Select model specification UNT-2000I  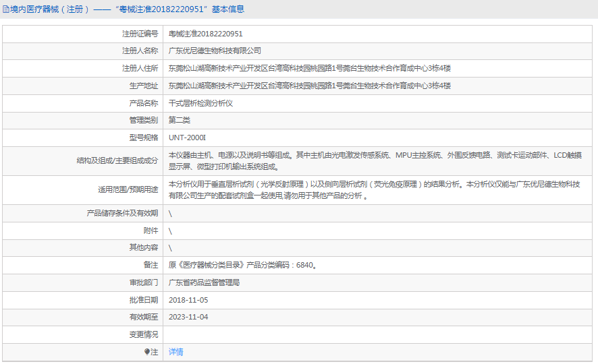click(x=187, y=138)
